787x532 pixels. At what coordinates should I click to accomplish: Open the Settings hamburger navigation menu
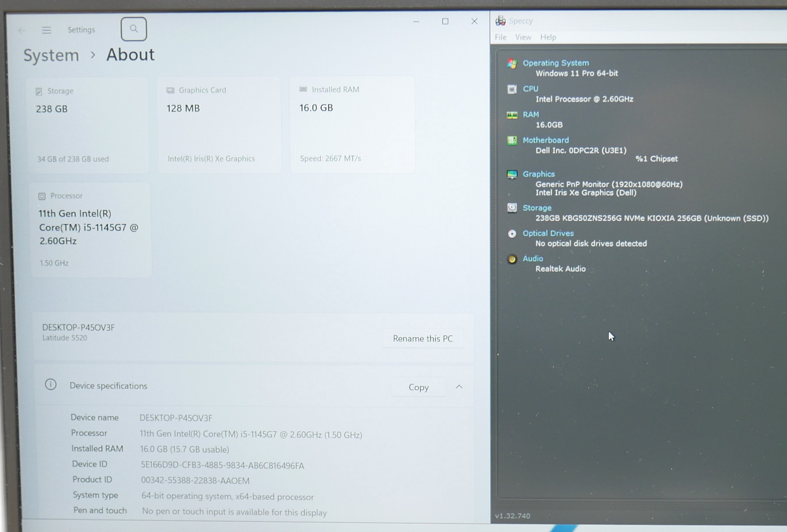[47, 30]
